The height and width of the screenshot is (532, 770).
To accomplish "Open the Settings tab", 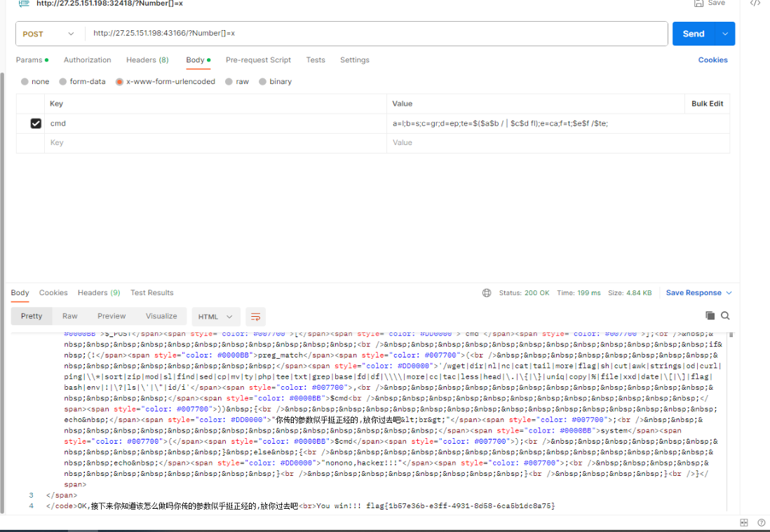I will (x=355, y=60).
